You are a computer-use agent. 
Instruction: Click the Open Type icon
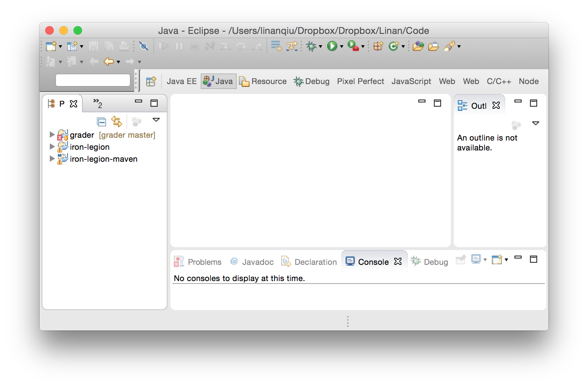[418, 46]
